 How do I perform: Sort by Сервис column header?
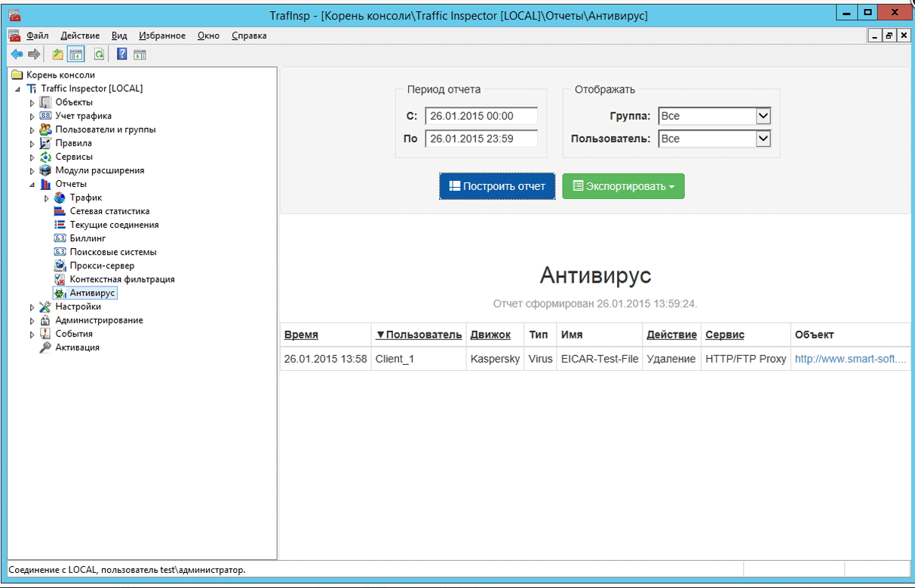[x=725, y=335]
